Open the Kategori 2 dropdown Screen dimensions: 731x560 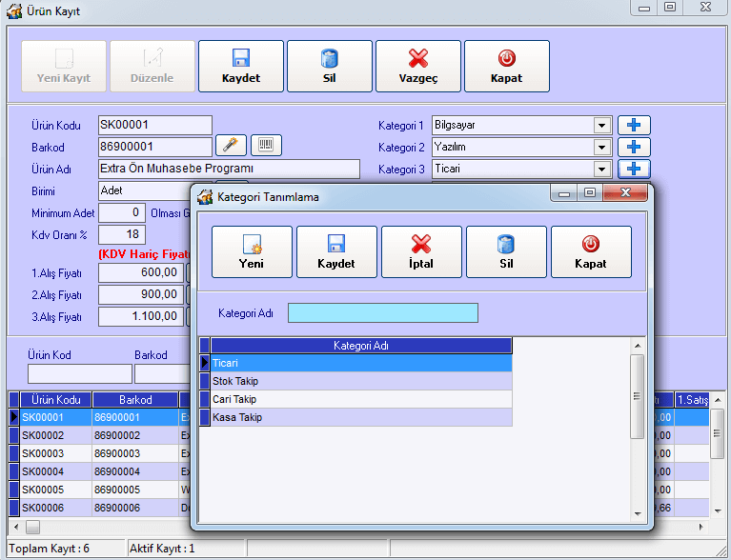tap(602, 148)
